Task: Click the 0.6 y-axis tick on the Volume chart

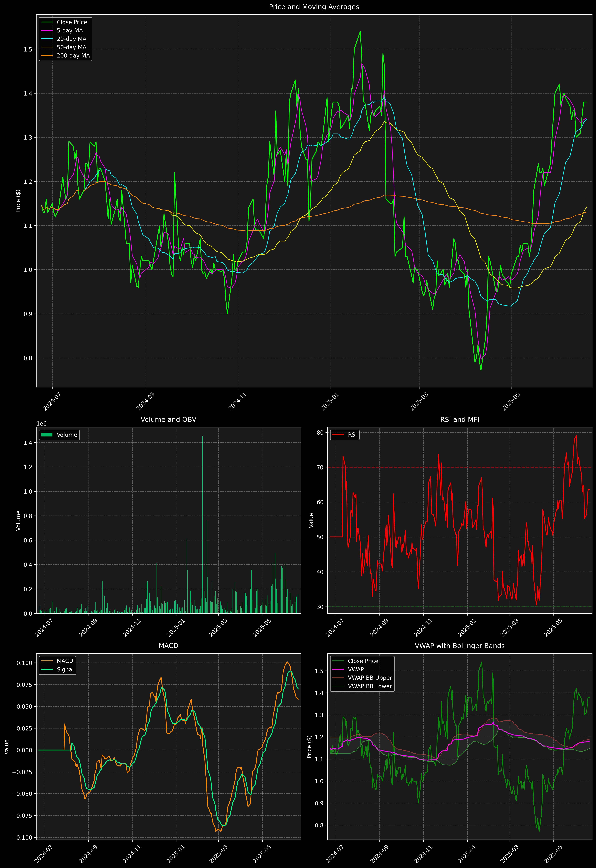Action: pyautogui.click(x=28, y=540)
